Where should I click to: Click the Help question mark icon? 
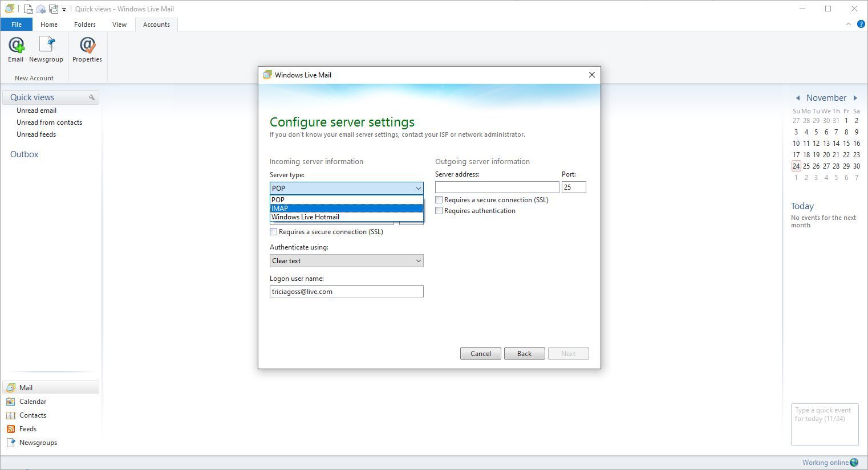pos(861,24)
